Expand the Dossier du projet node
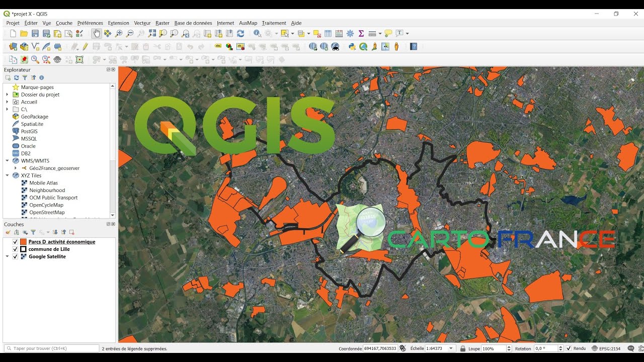The width and height of the screenshot is (644, 362). (x=7, y=95)
